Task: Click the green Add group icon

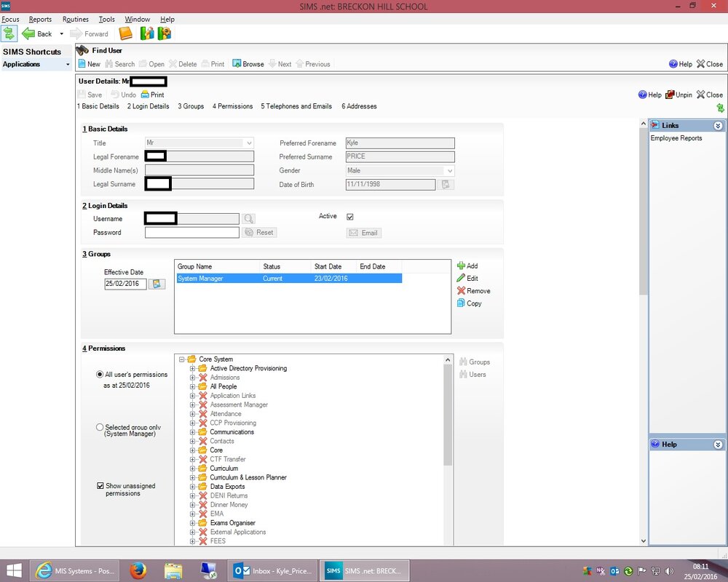Action: tap(461, 266)
